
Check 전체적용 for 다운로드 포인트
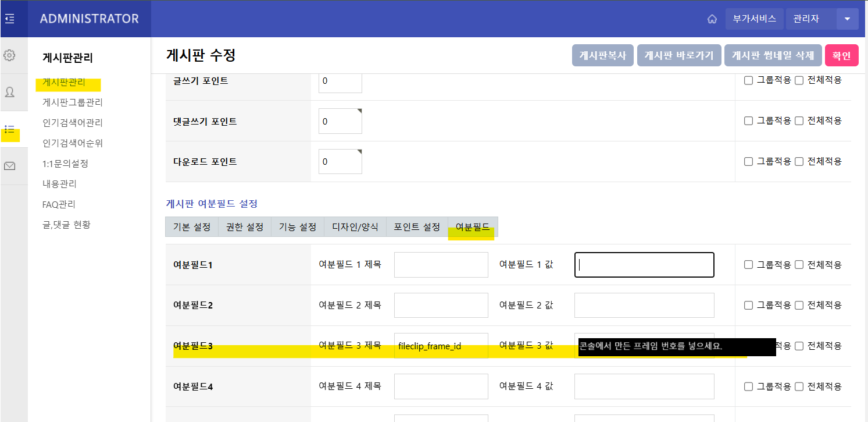(799, 161)
